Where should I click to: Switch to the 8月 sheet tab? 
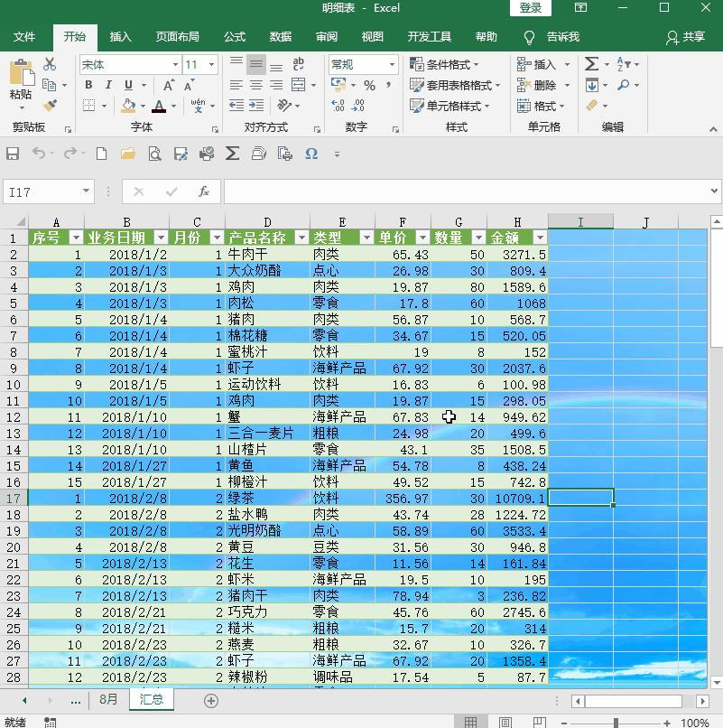click(x=107, y=700)
